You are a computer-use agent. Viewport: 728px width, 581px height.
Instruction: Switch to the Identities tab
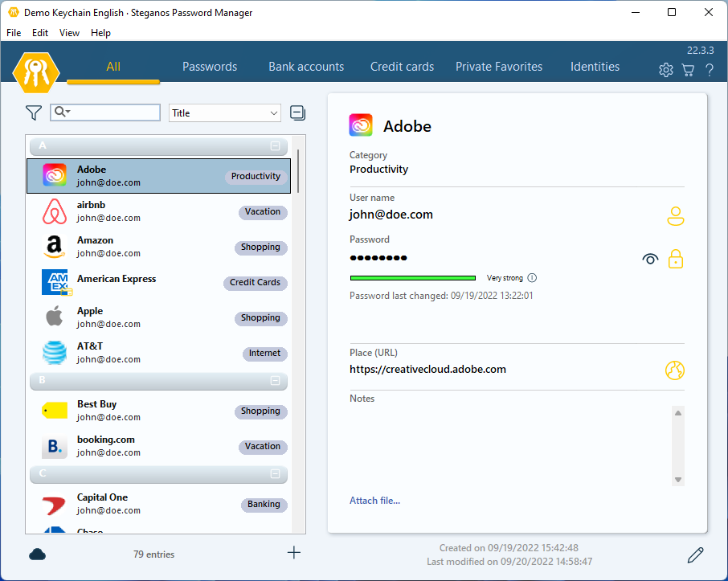595,67
